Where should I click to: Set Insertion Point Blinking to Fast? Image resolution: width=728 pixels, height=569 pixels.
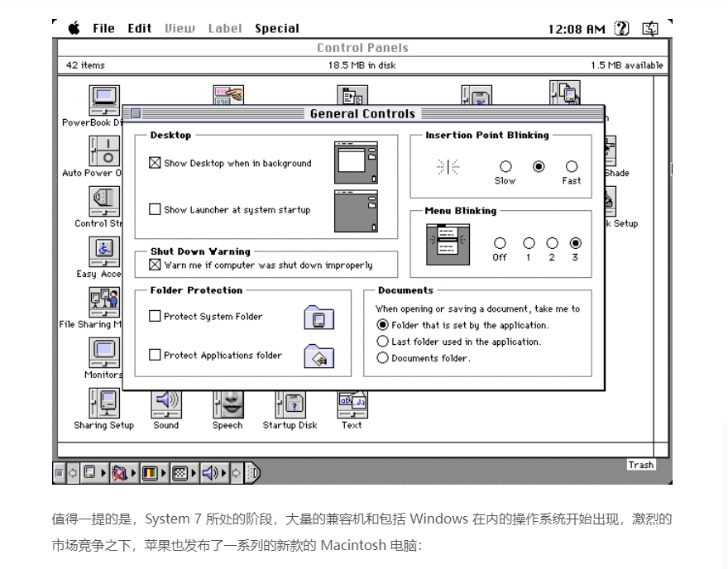coord(572,166)
